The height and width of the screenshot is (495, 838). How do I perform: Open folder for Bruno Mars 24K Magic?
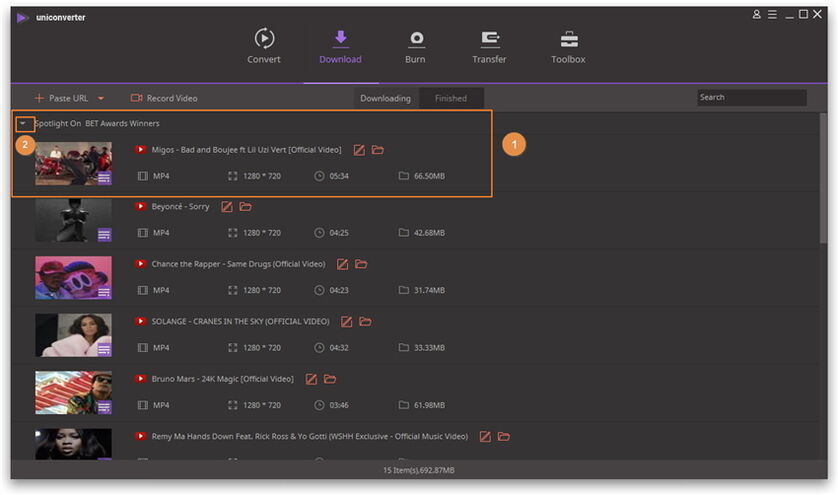pyautogui.click(x=330, y=378)
